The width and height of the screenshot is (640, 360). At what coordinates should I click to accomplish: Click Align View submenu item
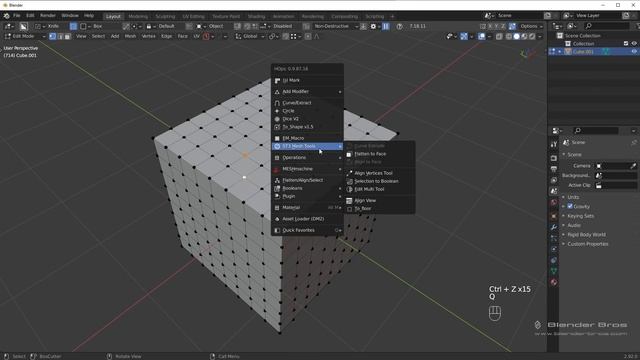pyautogui.click(x=379, y=201)
